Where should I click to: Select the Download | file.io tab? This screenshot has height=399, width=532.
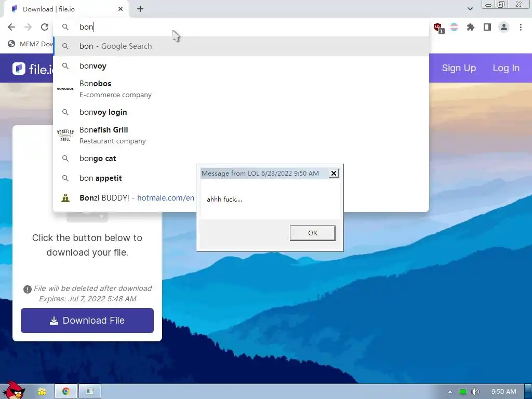[x=66, y=9]
